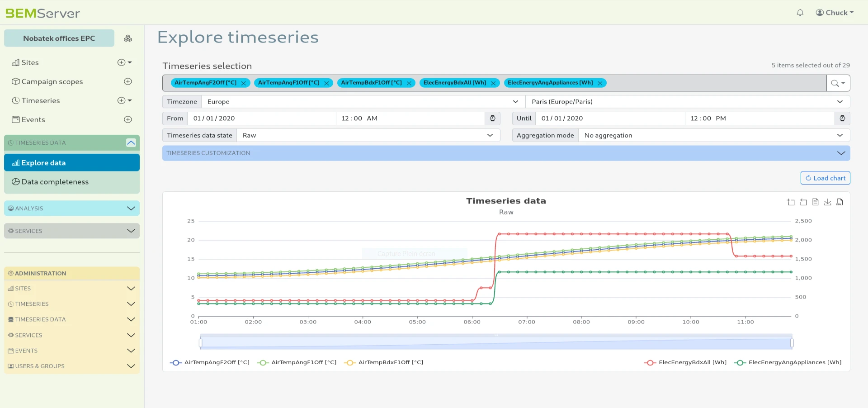868x408 pixels.
Task: Remove AirTempAngF2Off [°C] tag
Action: pos(243,83)
